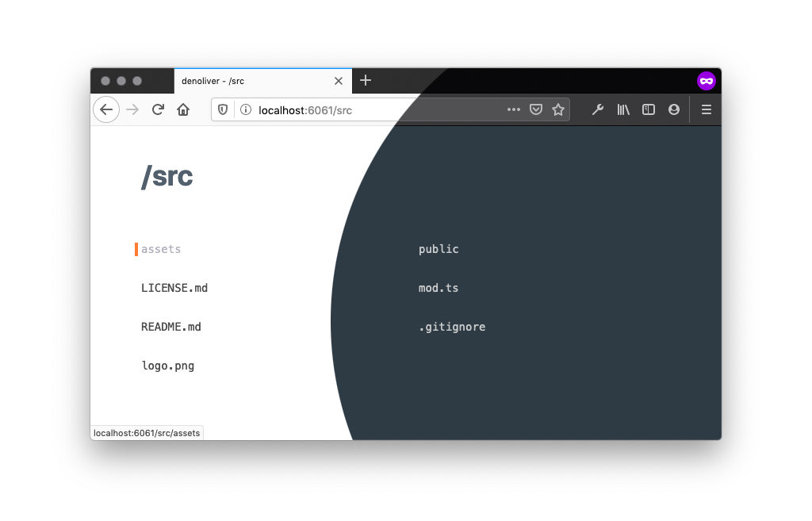Open the mod.ts file link

point(439,288)
